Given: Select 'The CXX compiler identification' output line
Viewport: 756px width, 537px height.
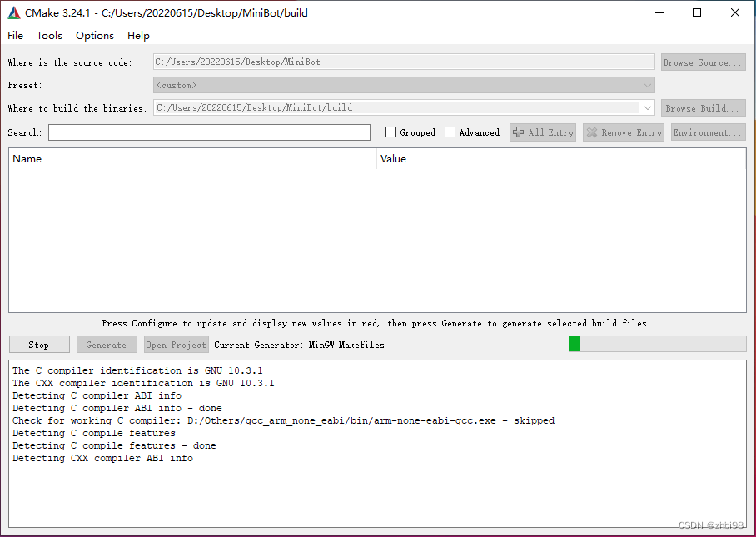Looking at the screenshot, I should (143, 383).
